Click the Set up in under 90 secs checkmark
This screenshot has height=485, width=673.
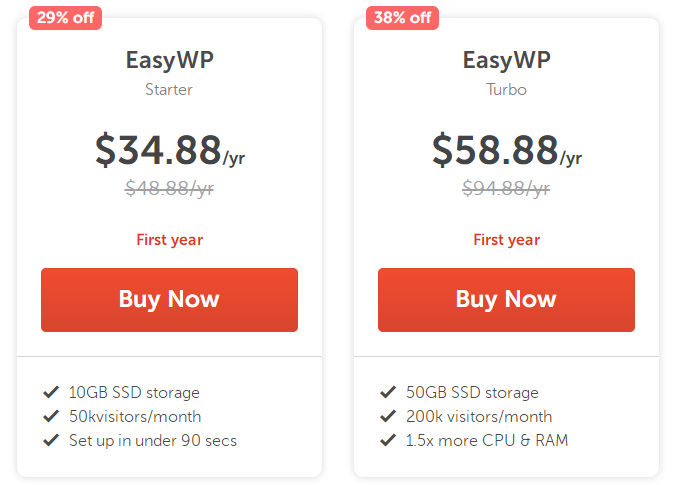point(50,440)
